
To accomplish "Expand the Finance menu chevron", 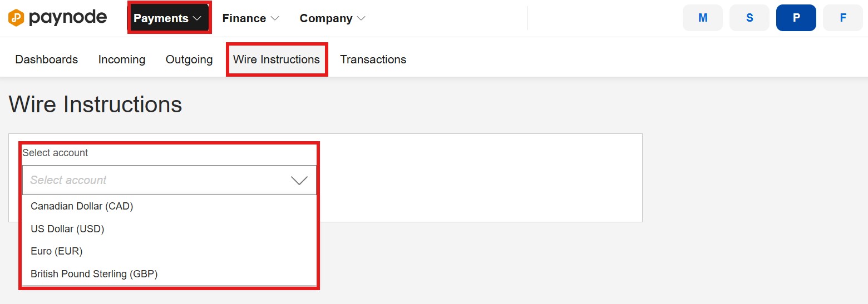I will (275, 18).
